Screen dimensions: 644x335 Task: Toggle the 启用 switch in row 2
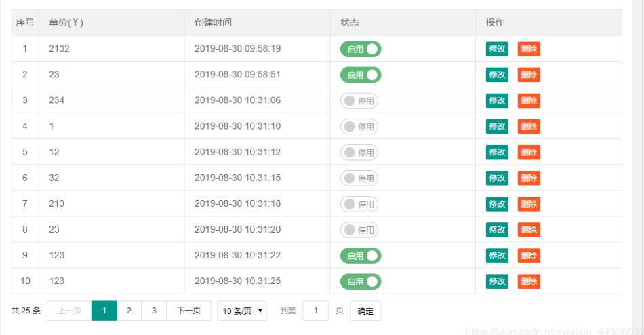pos(361,75)
